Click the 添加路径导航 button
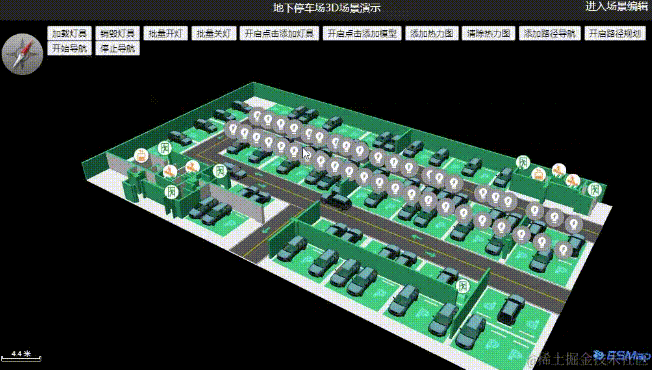The height and width of the screenshot is (370, 652). [x=550, y=33]
